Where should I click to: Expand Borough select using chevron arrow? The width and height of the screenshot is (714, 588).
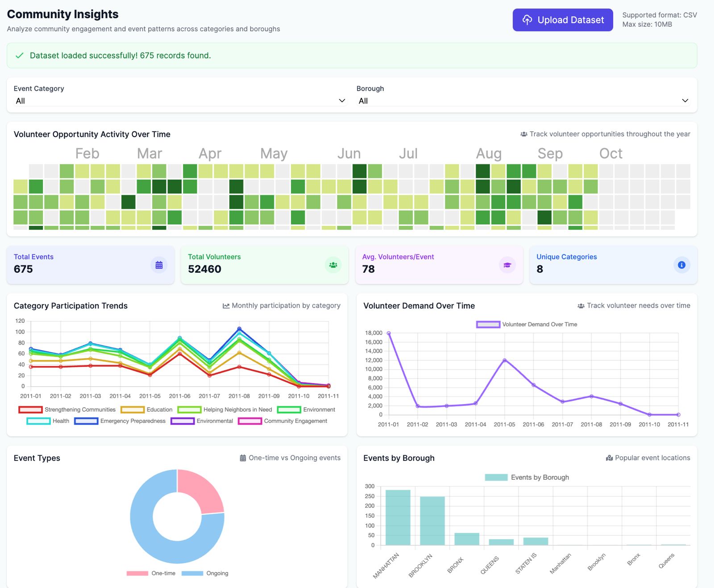point(685,101)
